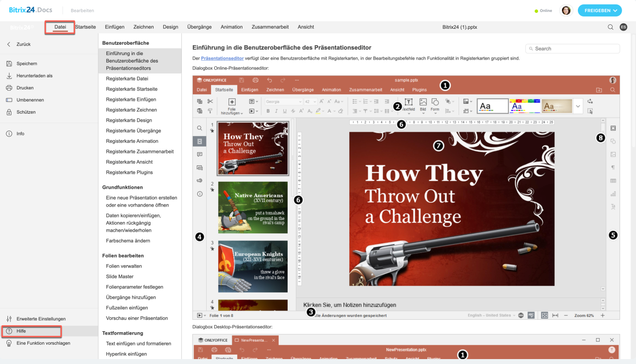Click the search magnifier icon in top bar

click(x=610, y=27)
